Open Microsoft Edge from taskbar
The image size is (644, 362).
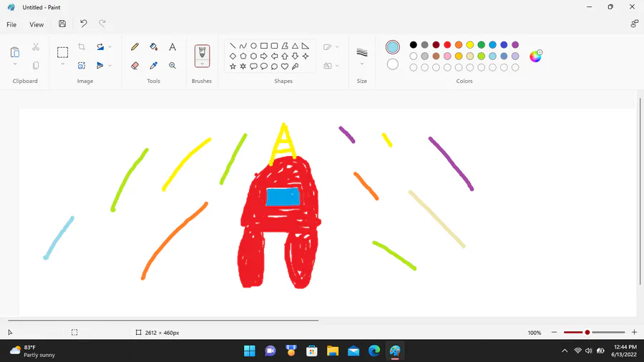coord(374,351)
